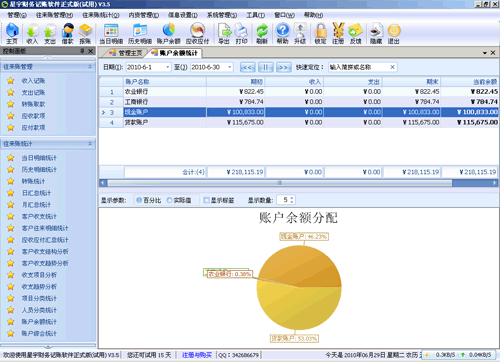Click the 隐藏 hide icon
Screen dimensions: 500x362
coord(376,33)
